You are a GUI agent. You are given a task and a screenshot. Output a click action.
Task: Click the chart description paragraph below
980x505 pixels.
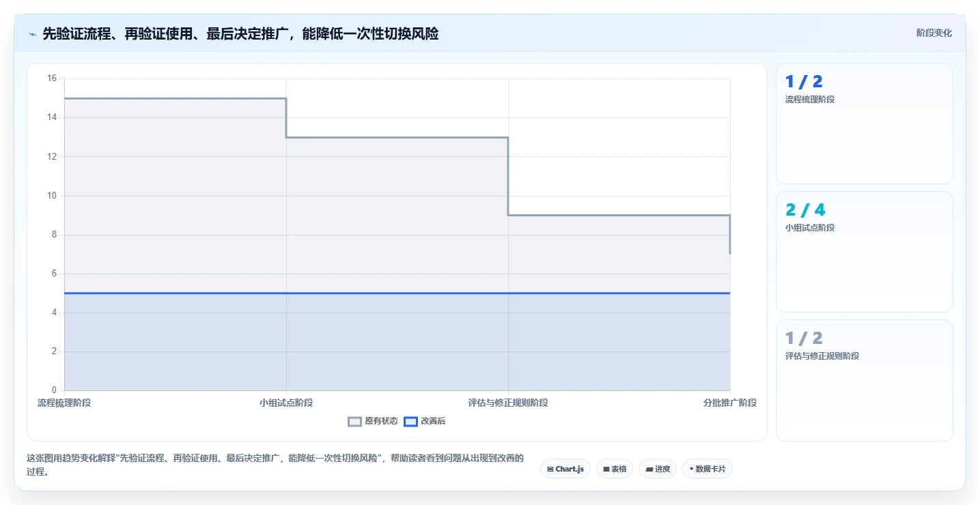click(275, 465)
